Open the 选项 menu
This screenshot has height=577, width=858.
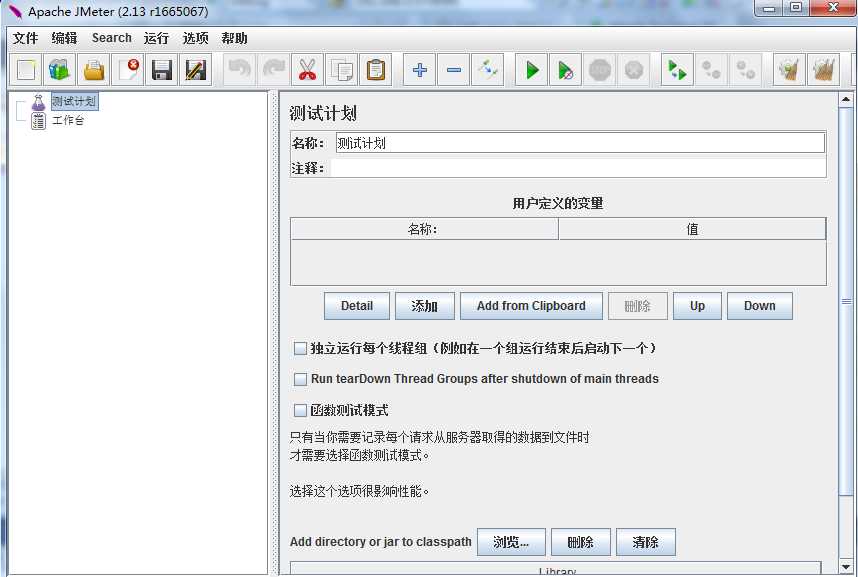[x=195, y=38]
